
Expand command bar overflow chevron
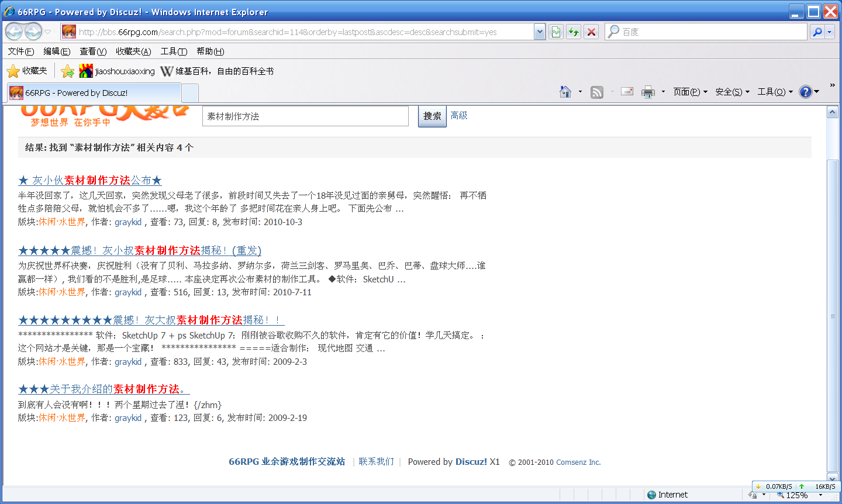click(833, 85)
